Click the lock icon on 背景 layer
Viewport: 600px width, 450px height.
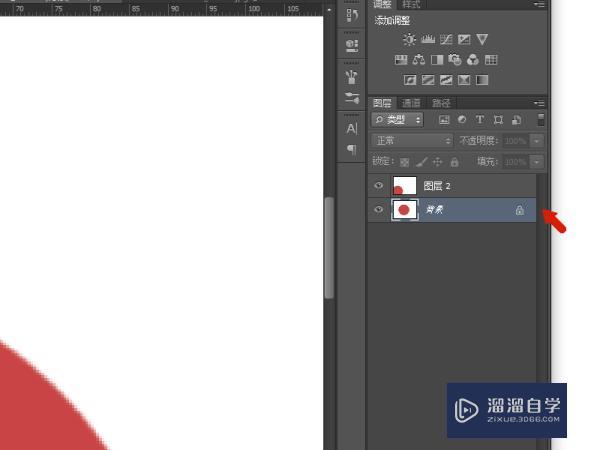[519, 210]
